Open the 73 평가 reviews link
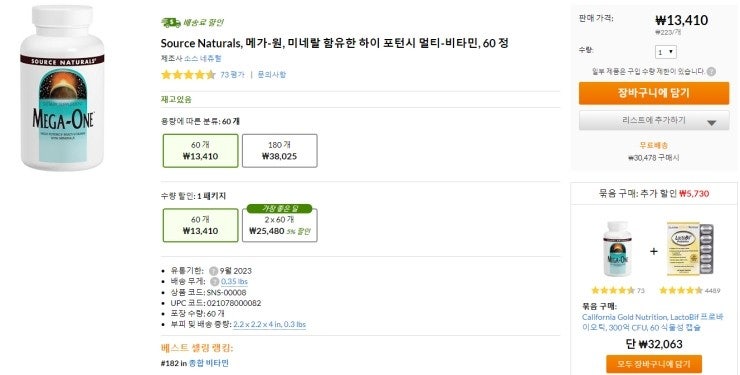Image resolution: width=740 pixels, height=375 pixels. [232, 75]
